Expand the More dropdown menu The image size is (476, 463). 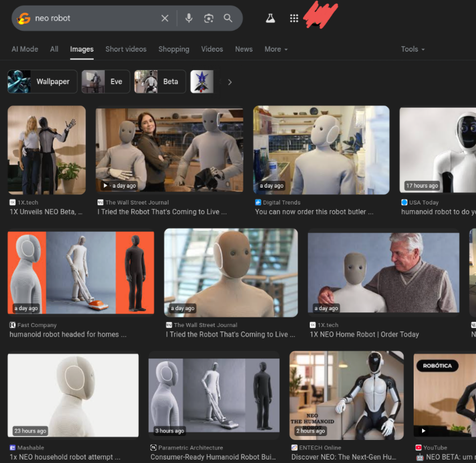276,49
